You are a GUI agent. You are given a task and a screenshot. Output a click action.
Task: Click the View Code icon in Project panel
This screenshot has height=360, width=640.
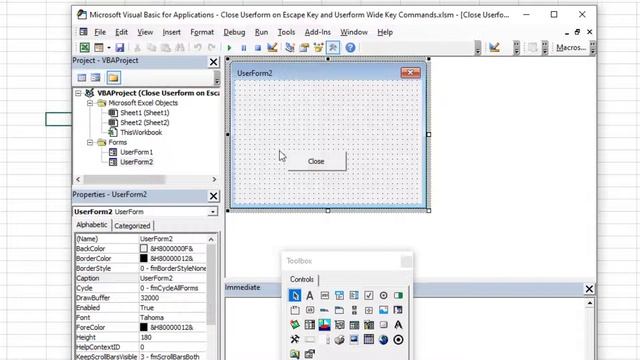82,78
